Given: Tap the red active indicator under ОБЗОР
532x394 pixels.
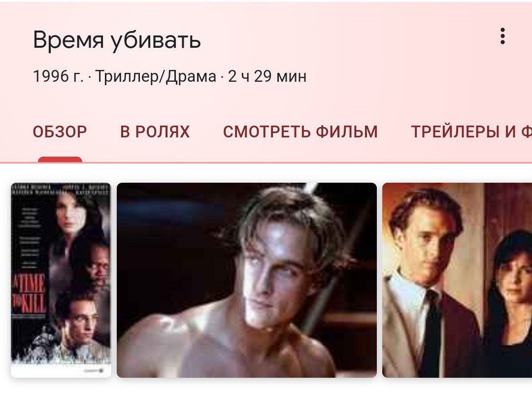Looking at the screenshot, I should pos(60,160).
